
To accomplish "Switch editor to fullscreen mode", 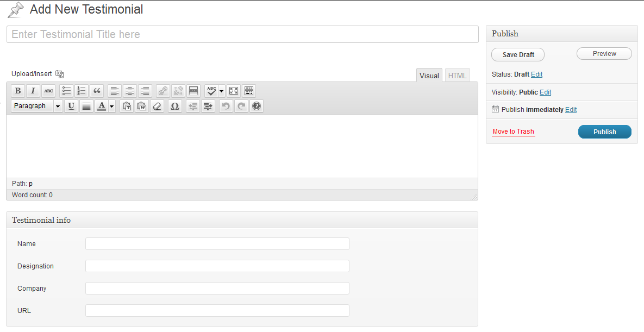I will (234, 91).
